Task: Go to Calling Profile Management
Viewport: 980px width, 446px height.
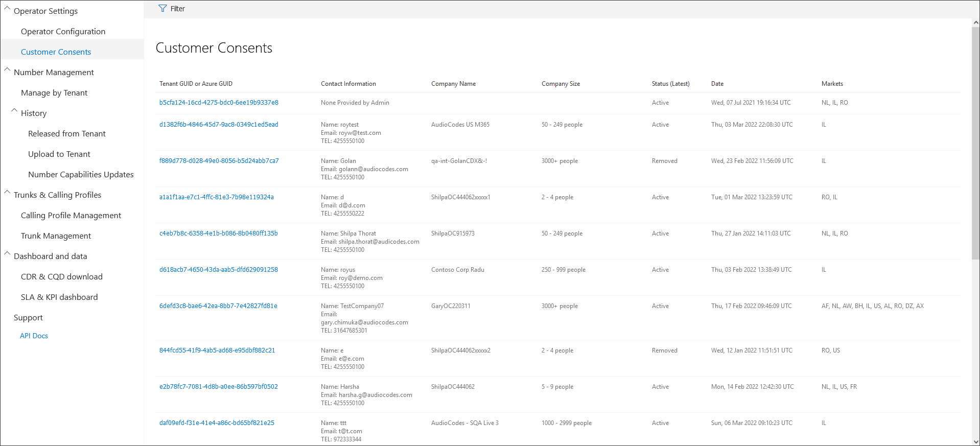Action: click(71, 215)
